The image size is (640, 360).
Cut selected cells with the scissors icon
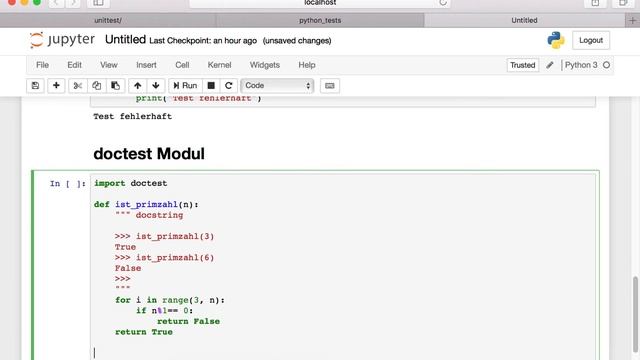coord(78,86)
